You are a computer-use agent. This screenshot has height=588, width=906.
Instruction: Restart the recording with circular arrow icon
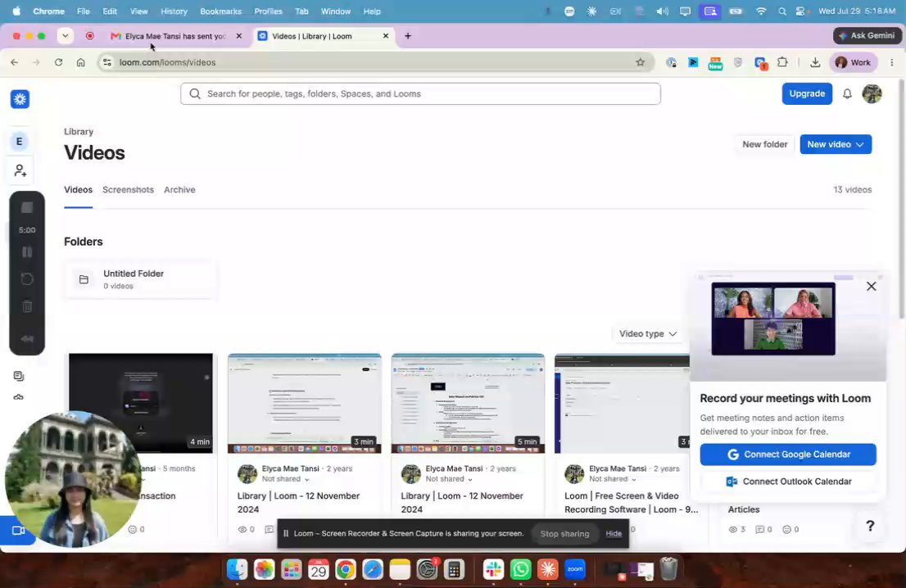pyautogui.click(x=26, y=279)
